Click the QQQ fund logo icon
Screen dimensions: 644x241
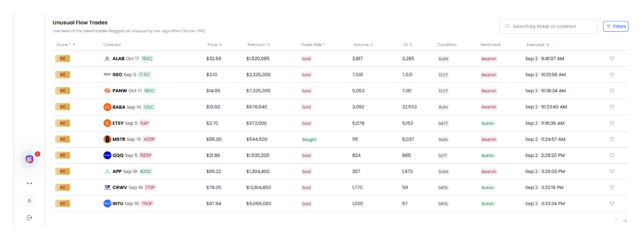107,155
